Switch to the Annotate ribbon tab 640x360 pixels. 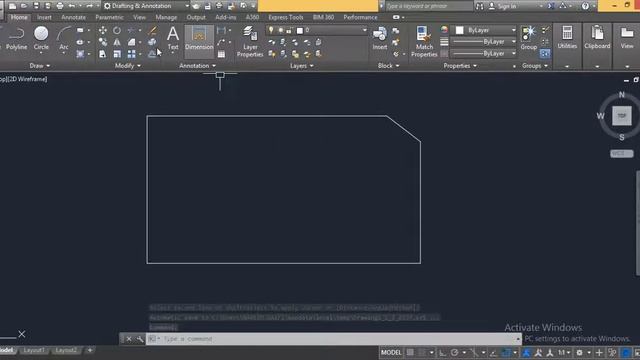[x=73, y=17]
